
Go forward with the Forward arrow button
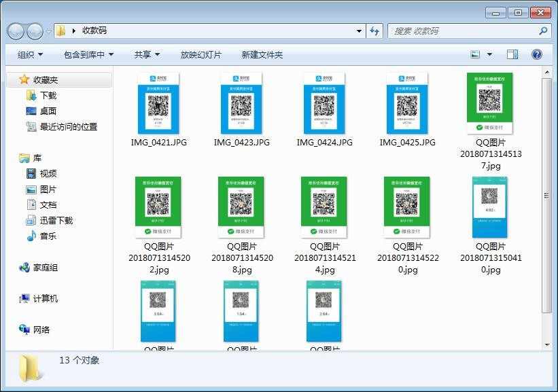[35, 31]
